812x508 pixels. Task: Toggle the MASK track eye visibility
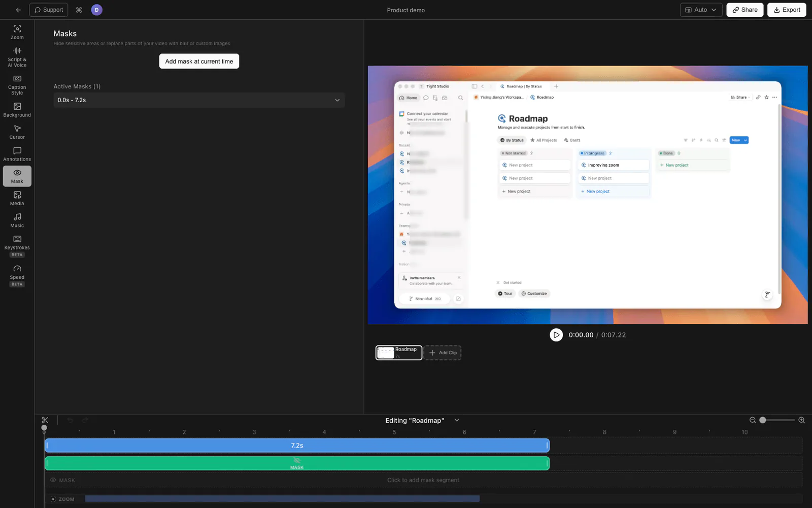pyautogui.click(x=53, y=480)
